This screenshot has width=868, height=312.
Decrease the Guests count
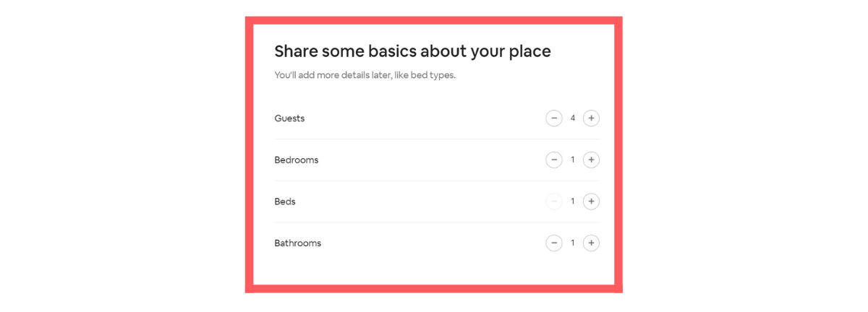554,118
